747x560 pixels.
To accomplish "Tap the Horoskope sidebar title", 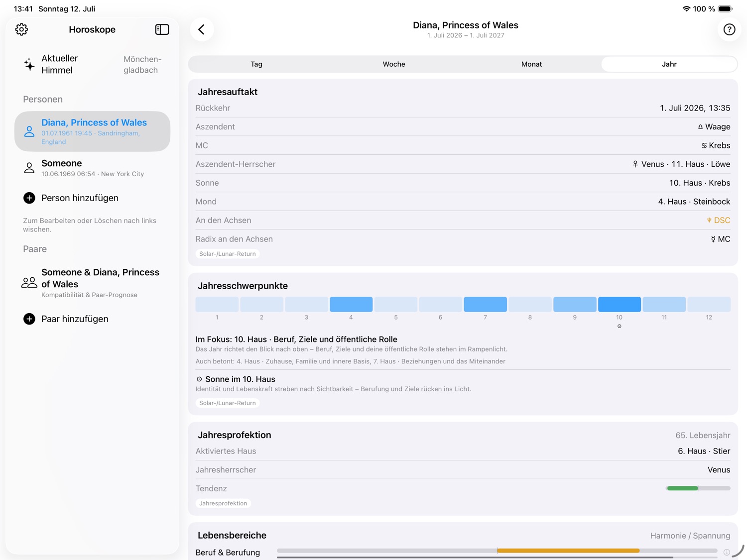I will 92,29.
